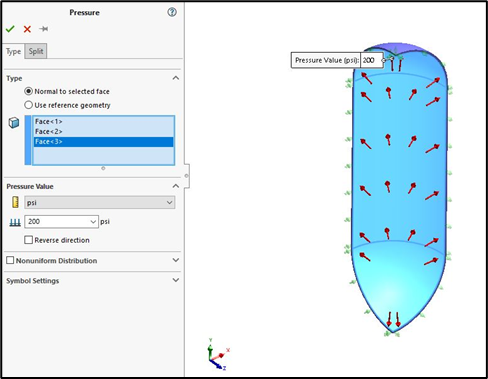This screenshot has height=379, width=488.
Task: Click the callout Pressure Value 200 field
Action: pyautogui.click(x=371, y=60)
